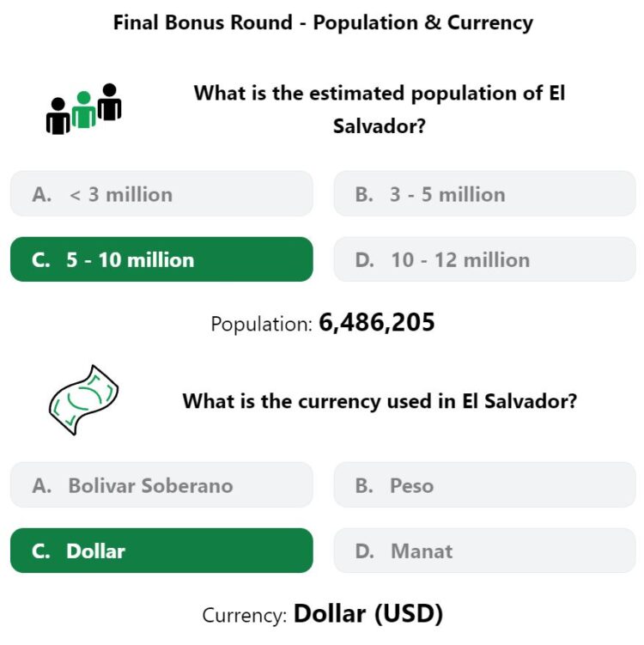Viewport: 644px width, 645px height.
Task: Click the black person figure on the right
Action: (109, 102)
